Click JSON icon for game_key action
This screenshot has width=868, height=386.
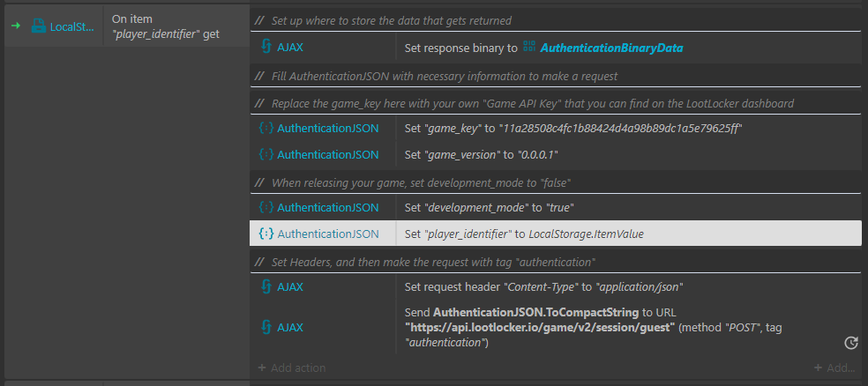pyautogui.click(x=266, y=128)
